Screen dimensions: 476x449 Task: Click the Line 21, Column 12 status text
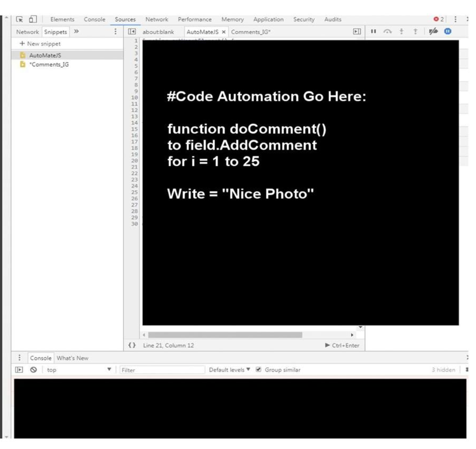click(x=168, y=345)
